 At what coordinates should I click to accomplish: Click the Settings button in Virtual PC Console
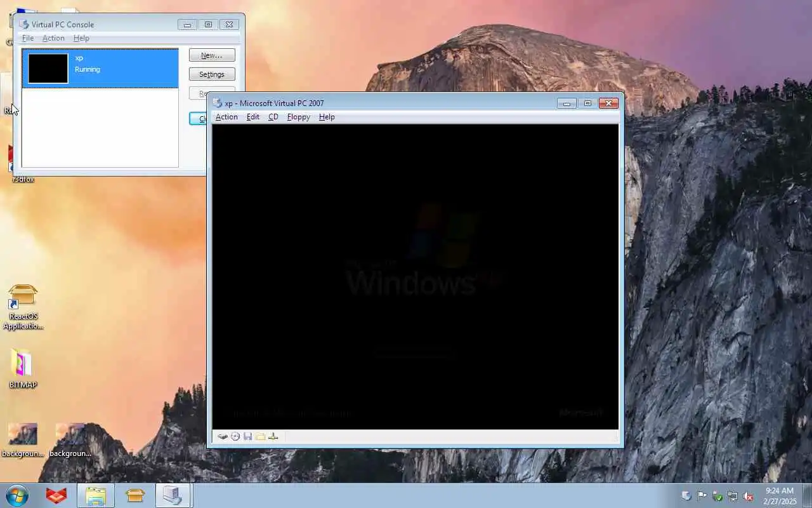(x=212, y=74)
